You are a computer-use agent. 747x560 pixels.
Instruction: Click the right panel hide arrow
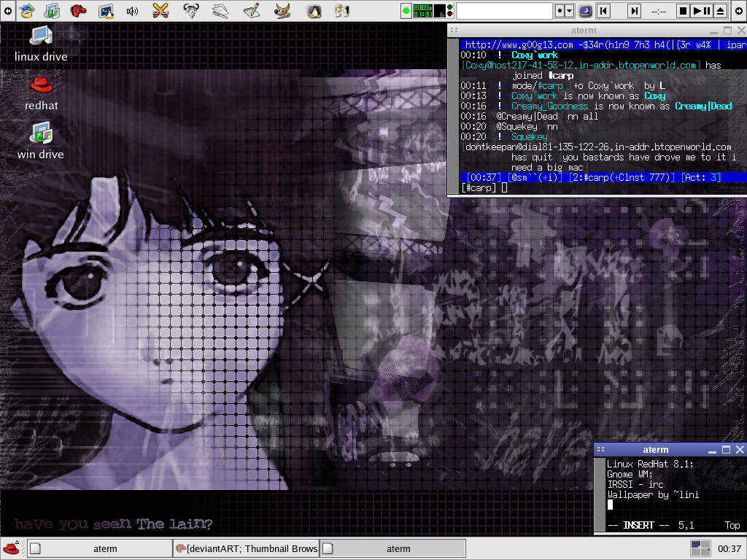(739, 10)
